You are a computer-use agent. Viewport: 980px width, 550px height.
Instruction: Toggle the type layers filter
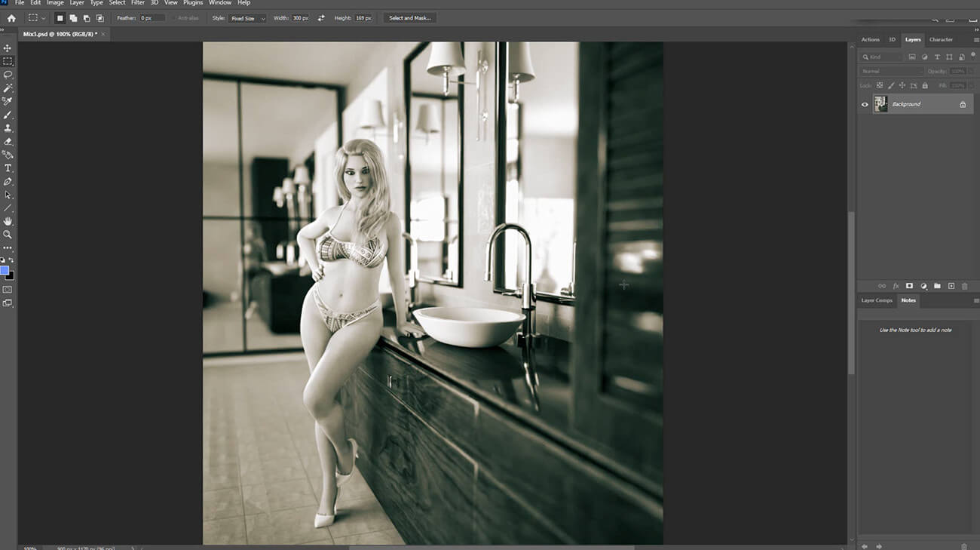(x=937, y=57)
